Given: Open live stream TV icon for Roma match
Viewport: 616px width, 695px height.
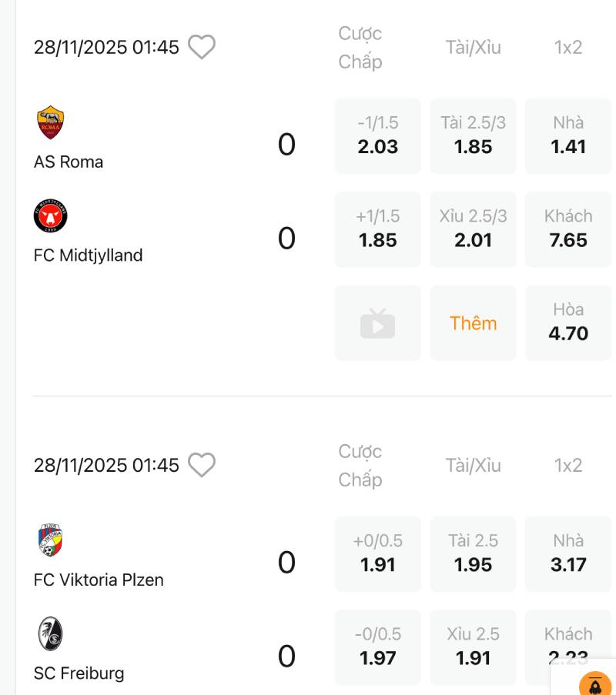Looking at the screenshot, I should (x=377, y=323).
